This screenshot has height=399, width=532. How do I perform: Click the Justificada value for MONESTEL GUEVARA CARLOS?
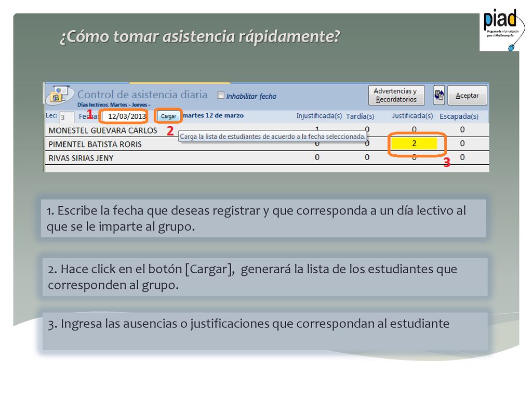tap(414, 129)
